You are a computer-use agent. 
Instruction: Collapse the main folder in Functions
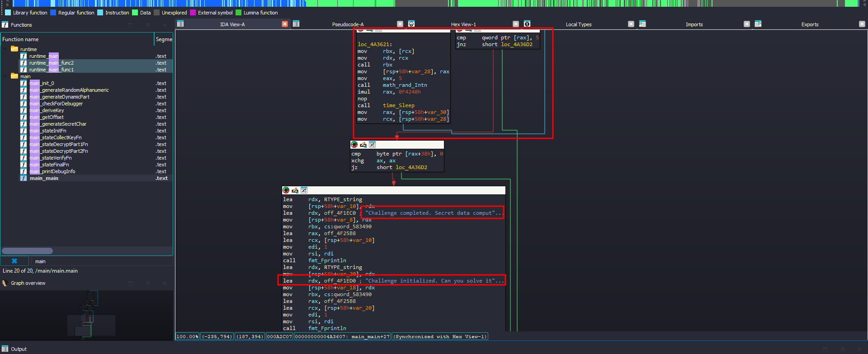point(5,76)
